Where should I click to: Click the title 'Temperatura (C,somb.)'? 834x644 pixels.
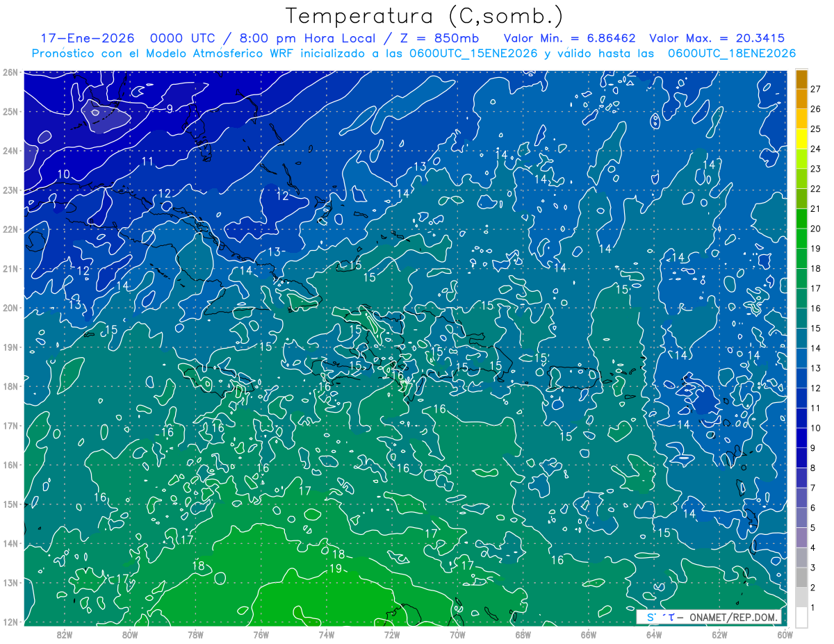click(425, 16)
